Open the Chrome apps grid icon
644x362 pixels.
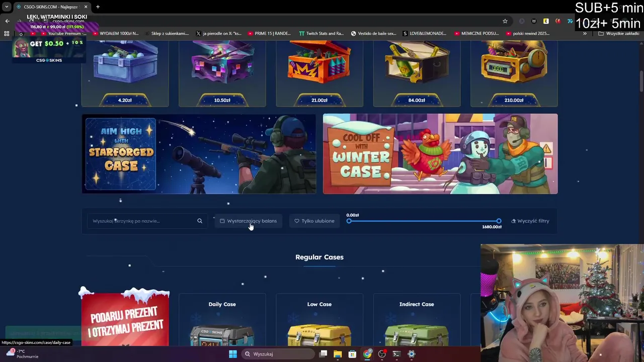point(7,33)
